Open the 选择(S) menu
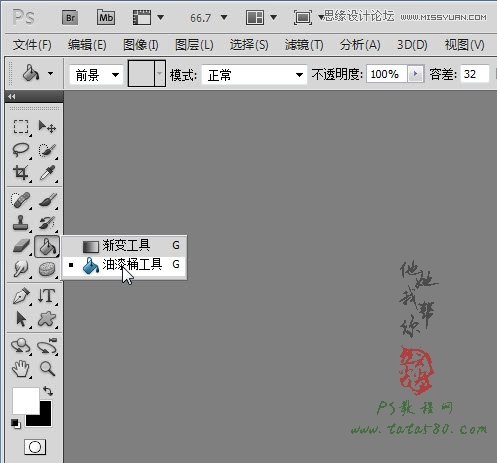Viewport: 497px width, 463px height. pos(249,45)
